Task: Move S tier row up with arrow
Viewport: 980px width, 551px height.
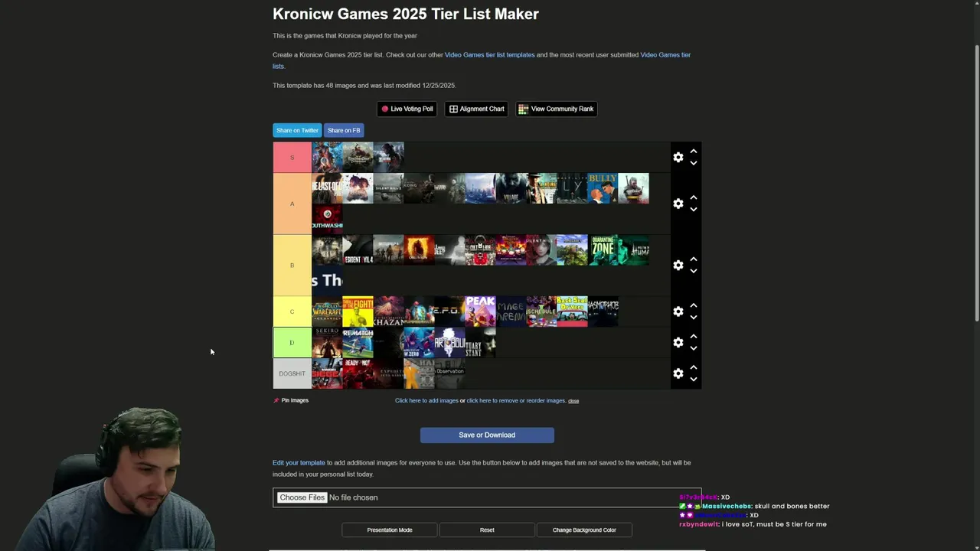Action: coord(693,152)
